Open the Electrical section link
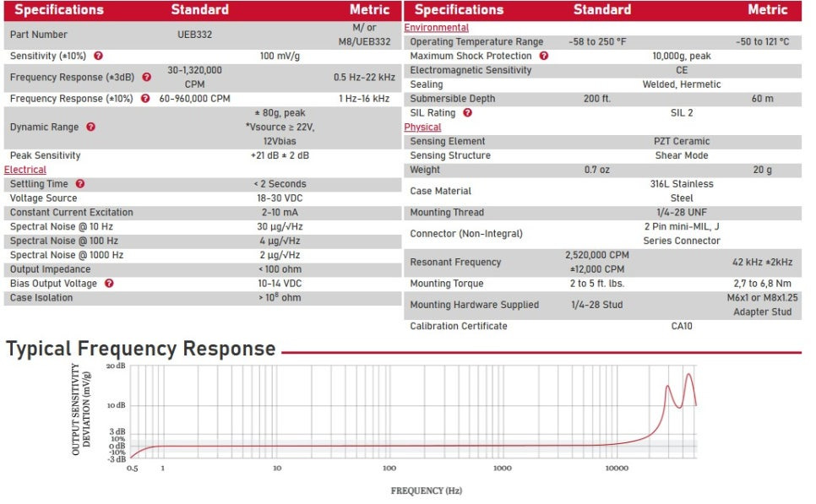The image size is (816, 504). coord(25,170)
